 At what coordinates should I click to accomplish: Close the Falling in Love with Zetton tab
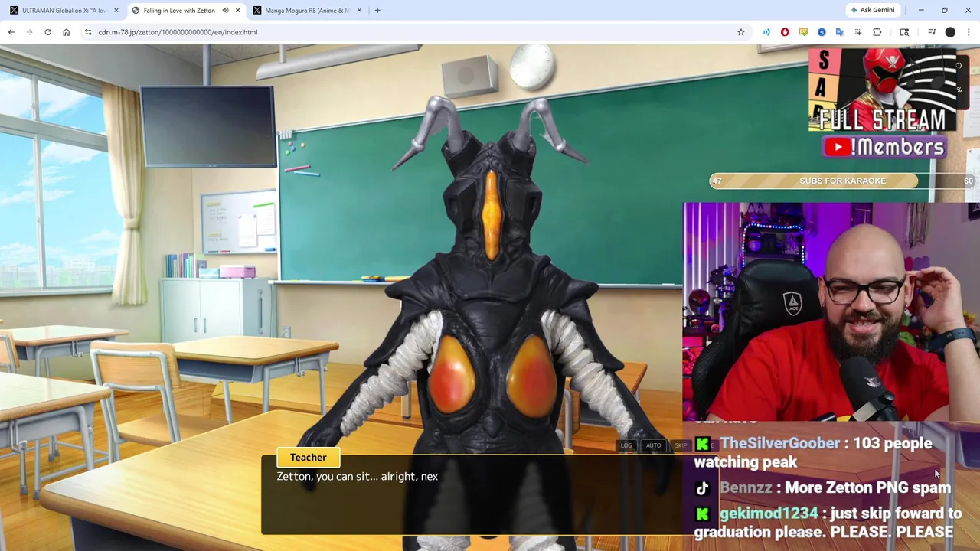[237, 11]
